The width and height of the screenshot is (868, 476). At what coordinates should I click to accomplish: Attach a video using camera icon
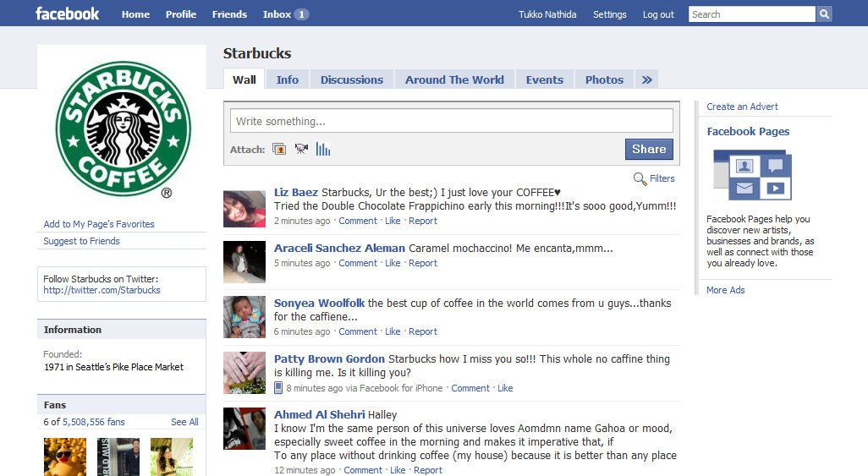(301, 149)
